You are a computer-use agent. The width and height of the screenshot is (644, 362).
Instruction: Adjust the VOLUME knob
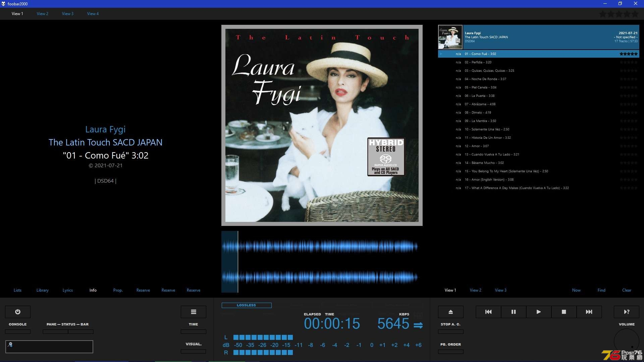(x=627, y=341)
